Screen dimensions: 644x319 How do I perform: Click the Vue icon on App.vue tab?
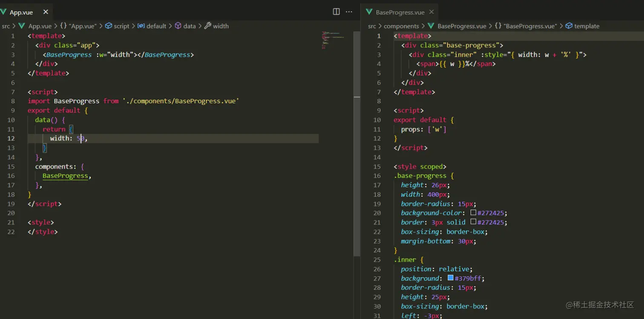3,12
